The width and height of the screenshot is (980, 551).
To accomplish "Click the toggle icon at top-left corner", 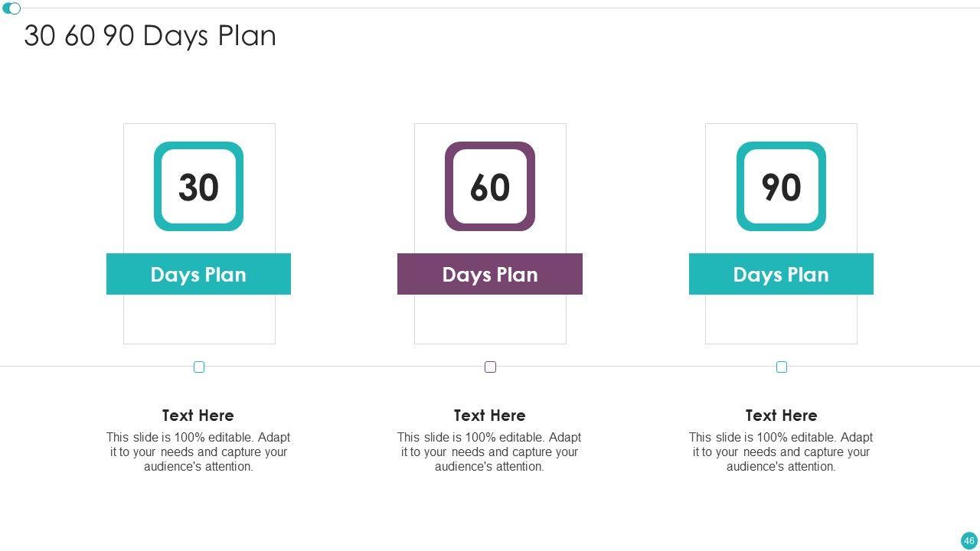I will click(11, 8).
